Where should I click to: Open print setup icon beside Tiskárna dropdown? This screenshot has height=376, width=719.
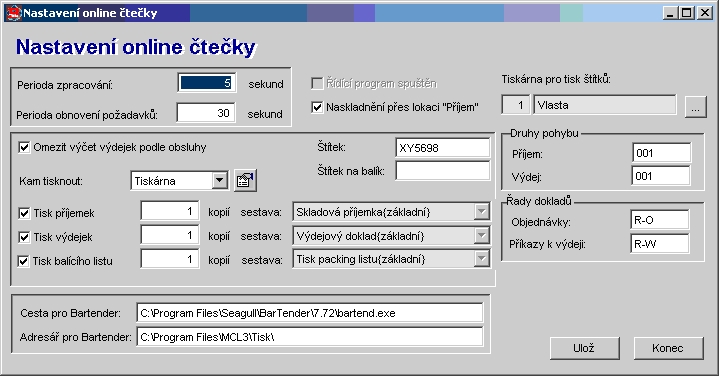click(245, 181)
